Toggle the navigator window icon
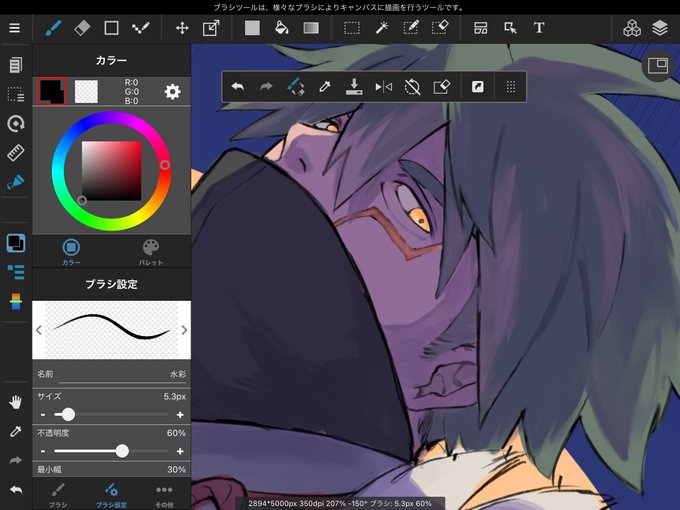 658,66
